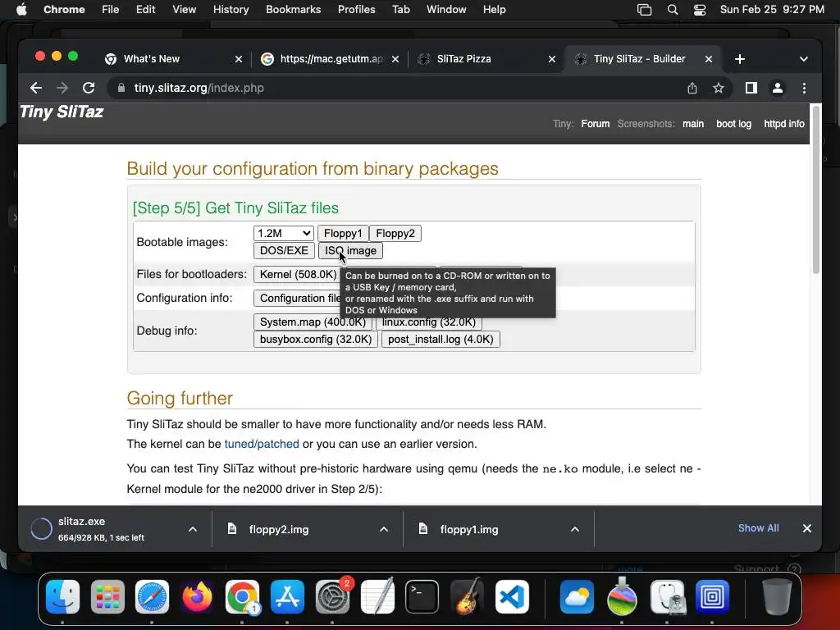Open the httpd info link
The image size is (840, 630).
tap(783, 124)
